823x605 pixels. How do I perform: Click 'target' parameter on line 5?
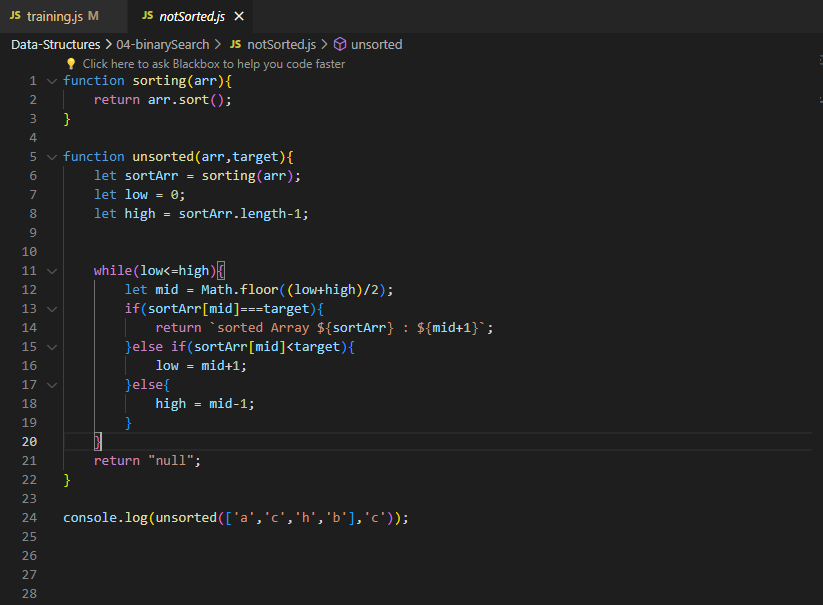(x=255, y=157)
